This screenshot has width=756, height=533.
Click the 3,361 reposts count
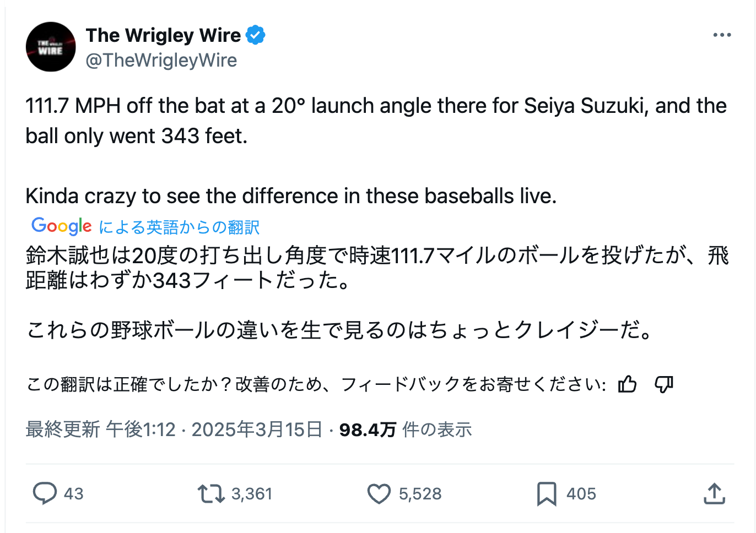click(x=252, y=494)
